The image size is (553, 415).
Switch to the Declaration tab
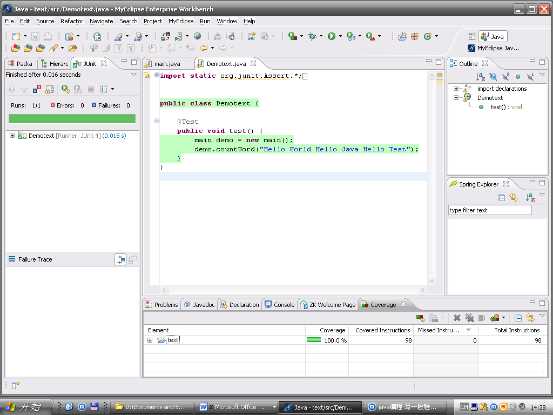(240, 305)
